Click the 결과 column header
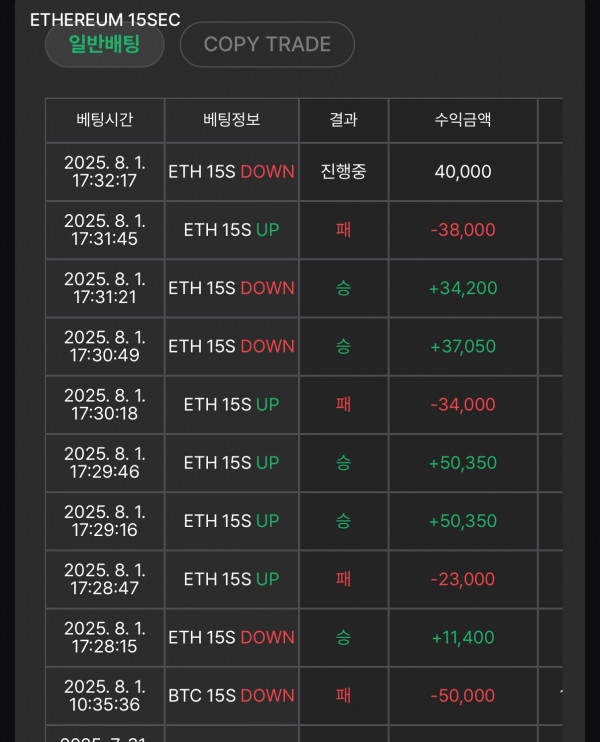This screenshot has height=742, width=600. pyautogui.click(x=344, y=120)
